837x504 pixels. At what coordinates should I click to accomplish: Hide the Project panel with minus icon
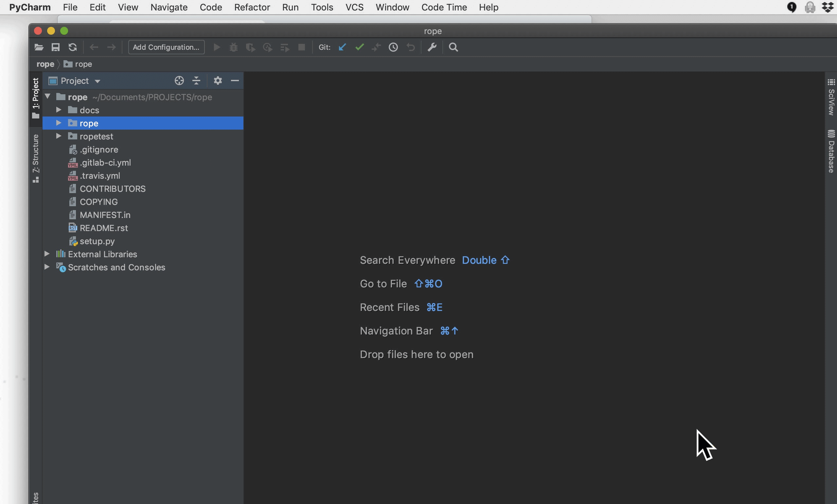pos(235,81)
